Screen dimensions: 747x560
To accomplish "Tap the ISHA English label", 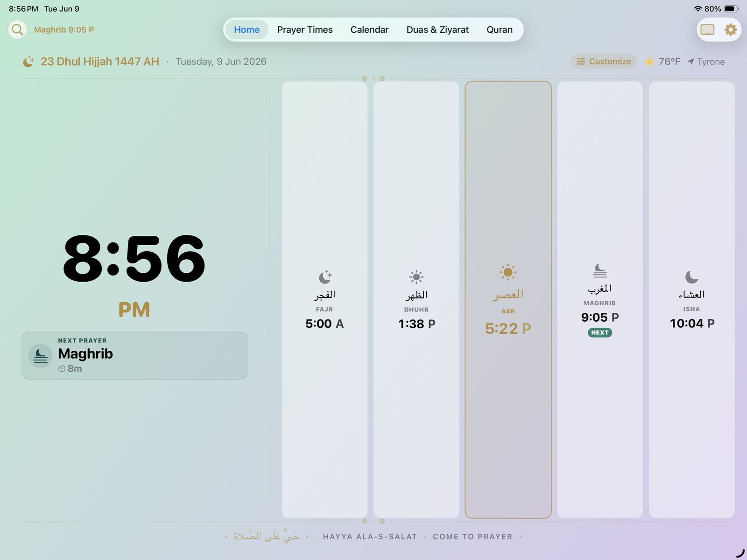I will click(691, 309).
